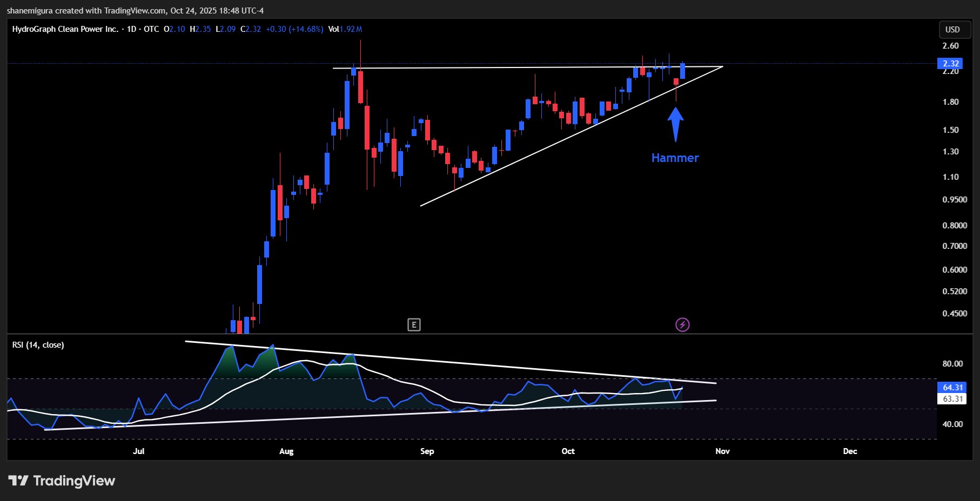980x501 pixels.
Task: Click the 1.30 price axis label
Action: click(x=951, y=152)
